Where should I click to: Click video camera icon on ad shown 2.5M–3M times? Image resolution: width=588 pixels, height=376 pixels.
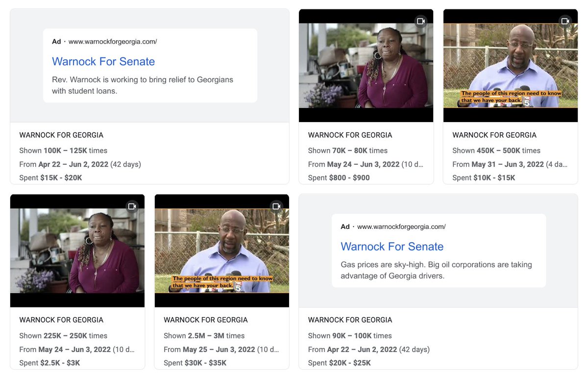(x=276, y=206)
